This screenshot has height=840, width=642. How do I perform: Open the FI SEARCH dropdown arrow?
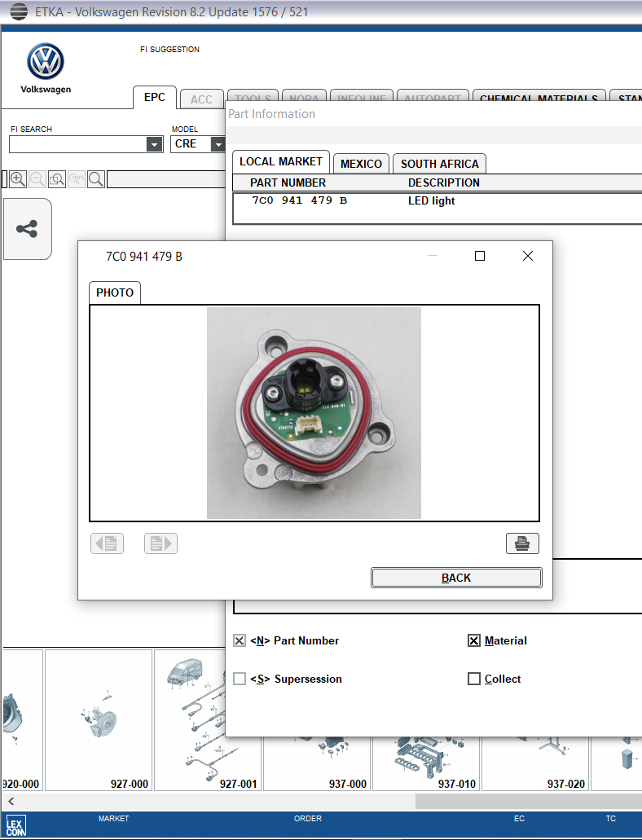pos(154,144)
